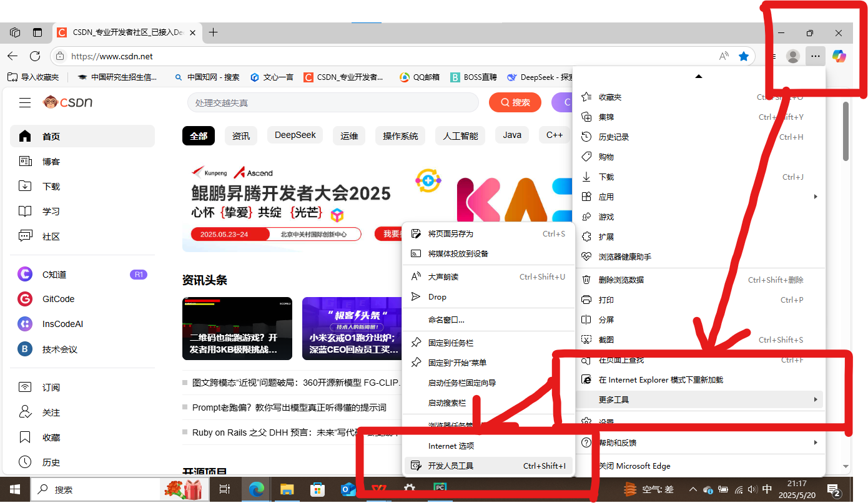This screenshot has width=868, height=503.
Task: Click the blue favorites star in address bar
Action: tap(744, 56)
